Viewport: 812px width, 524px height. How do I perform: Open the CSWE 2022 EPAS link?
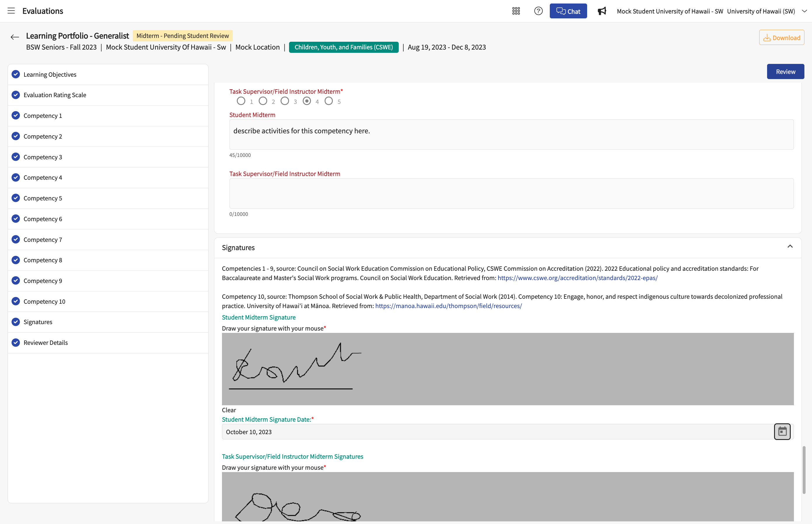577,278
